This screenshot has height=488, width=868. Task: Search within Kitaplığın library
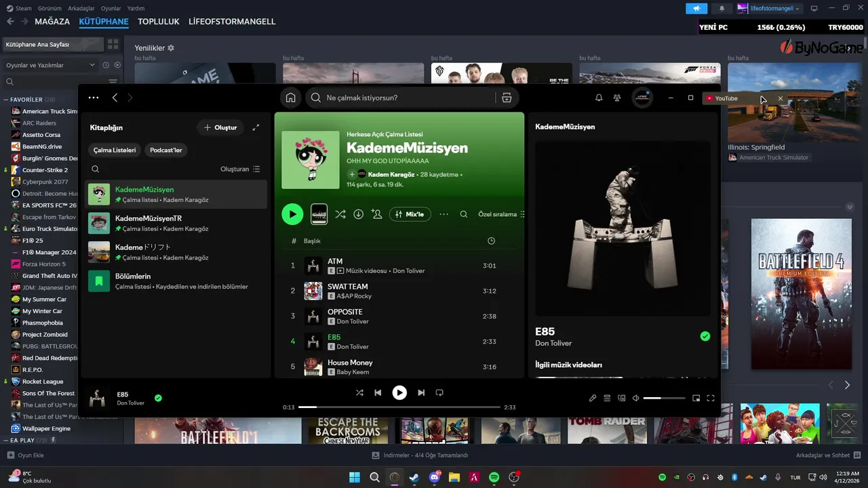(x=96, y=169)
